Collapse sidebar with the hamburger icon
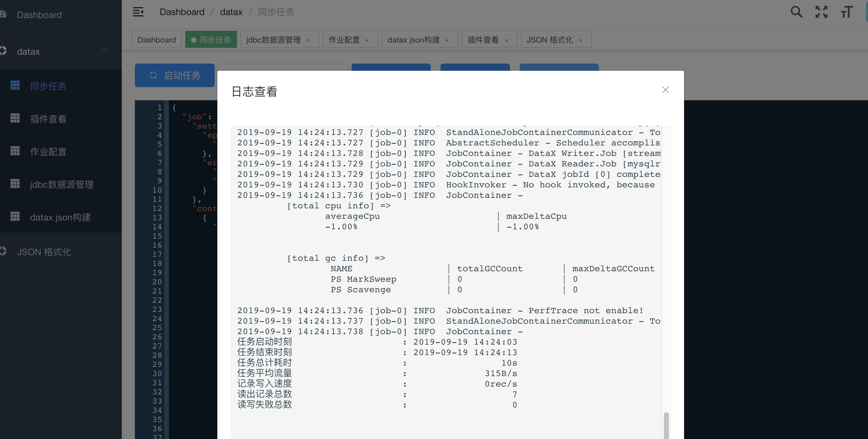Viewport: 868px width, 439px height. [x=138, y=12]
